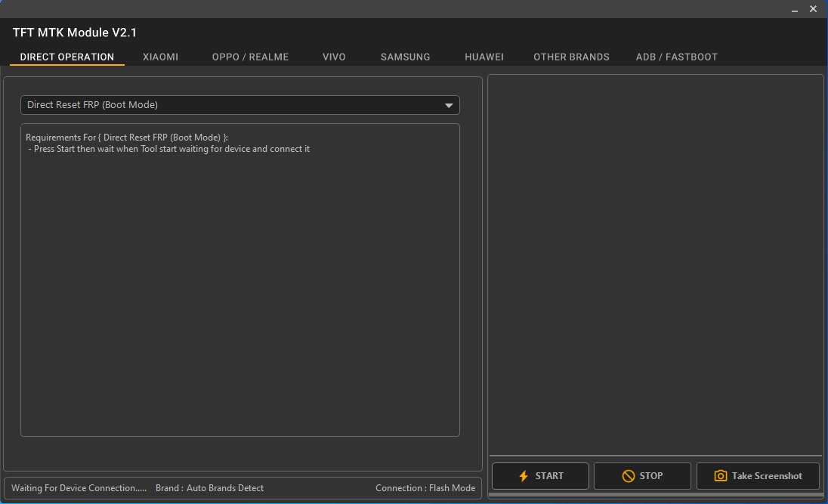Screen dimensions: 828x504
Task: Switch to the ADB / FASTBOOT tab
Action: pyautogui.click(x=676, y=57)
